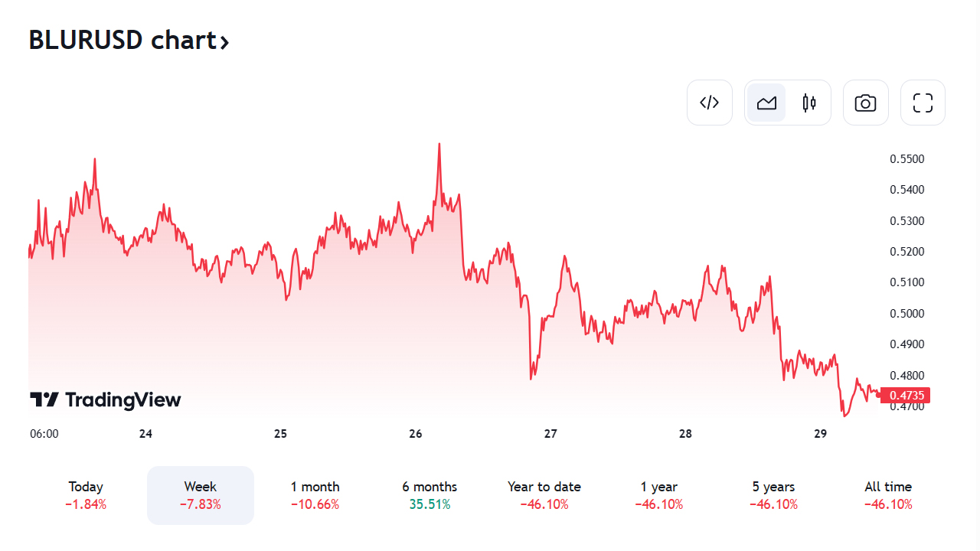This screenshot has height=551, width=980.
Task: Expand the chevron beside BLURUSD chart
Action: (224, 42)
